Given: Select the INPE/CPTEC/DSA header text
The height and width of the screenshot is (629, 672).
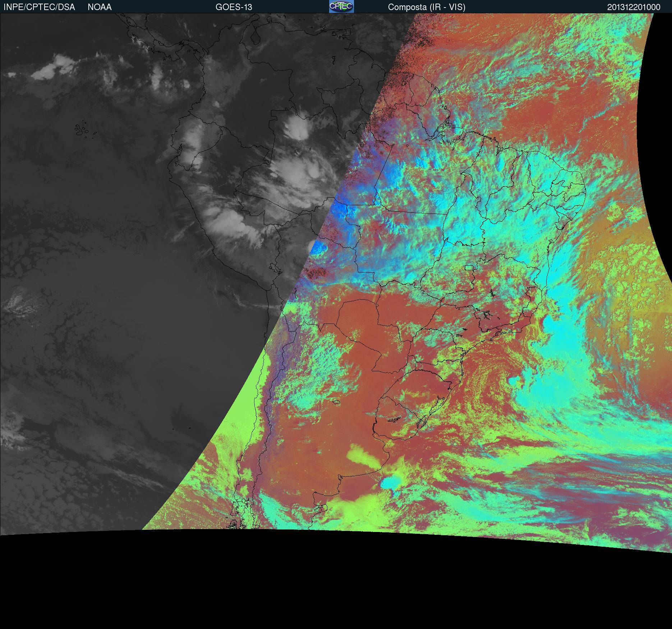Looking at the screenshot, I should pyautogui.click(x=39, y=7).
